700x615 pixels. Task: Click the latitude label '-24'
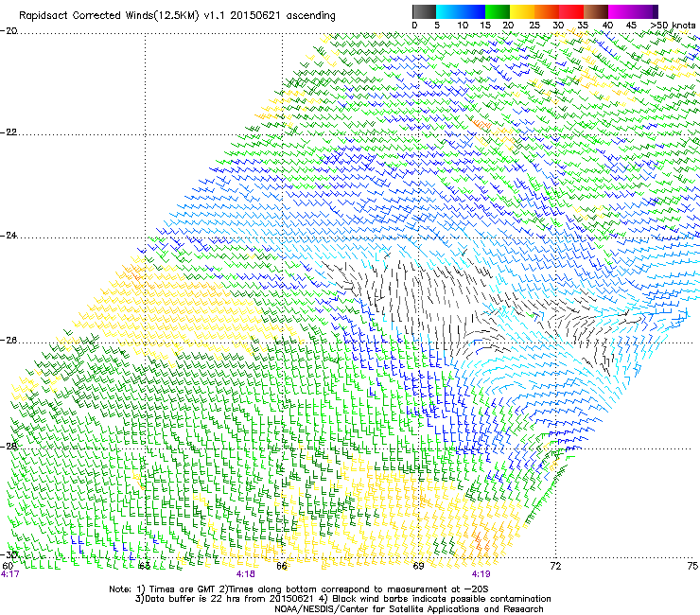(9, 235)
